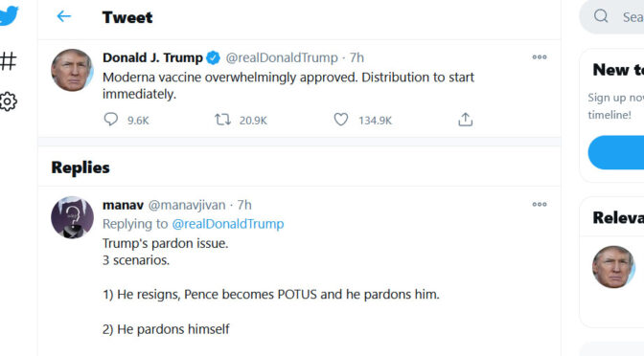644x356 pixels.
Task: Open the manav username link
Action: [x=123, y=205]
